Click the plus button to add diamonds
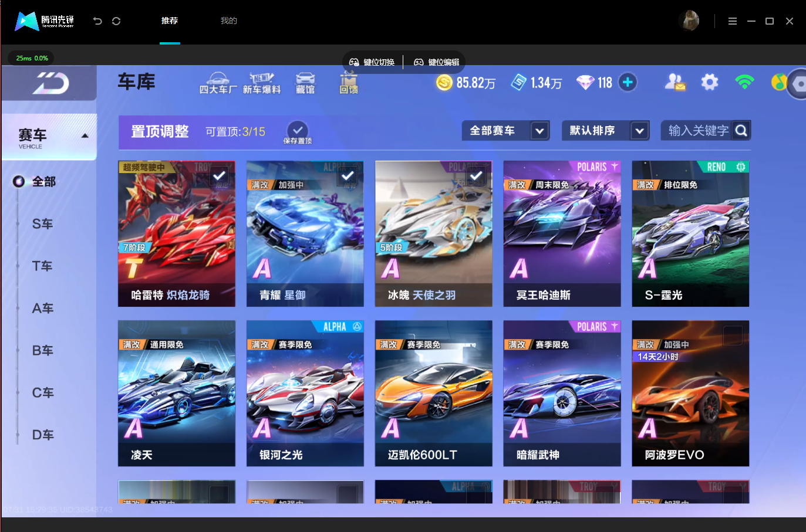 pyautogui.click(x=628, y=82)
